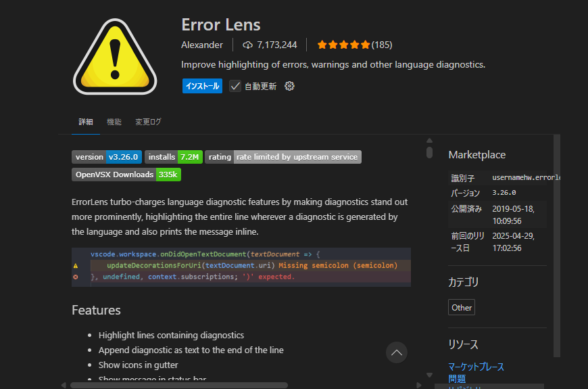Screen dimensions: 588x389
Task: Click the five-star rating
Action: click(x=343, y=45)
